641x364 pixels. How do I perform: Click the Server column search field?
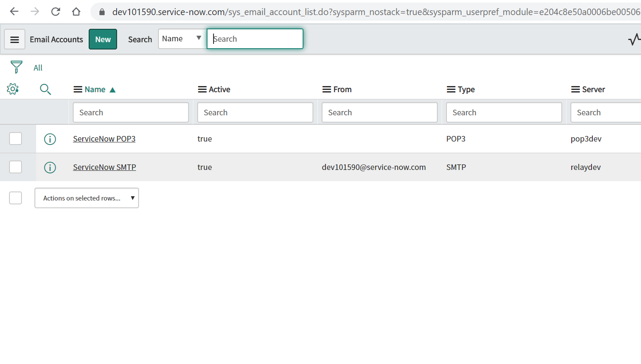point(606,112)
